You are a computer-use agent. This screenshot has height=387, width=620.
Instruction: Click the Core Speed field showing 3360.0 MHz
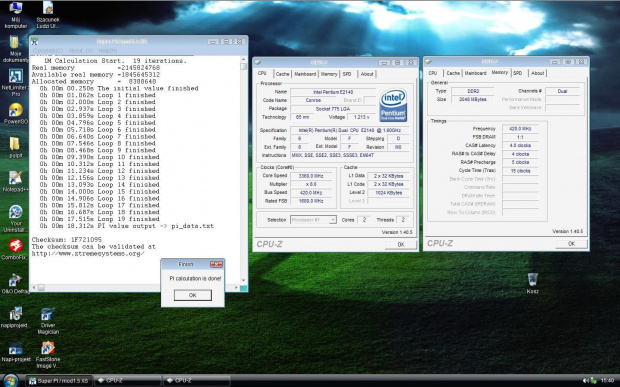click(x=312, y=176)
